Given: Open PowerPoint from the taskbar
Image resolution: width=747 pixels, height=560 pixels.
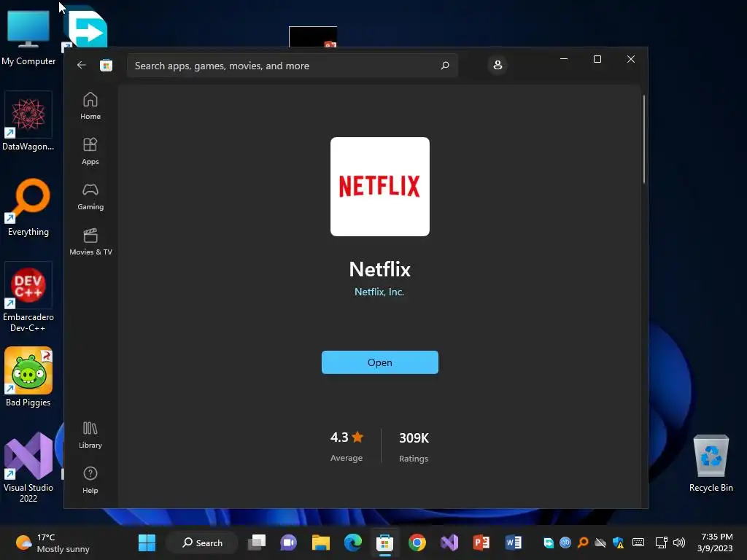Looking at the screenshot, I should [481, 542].
